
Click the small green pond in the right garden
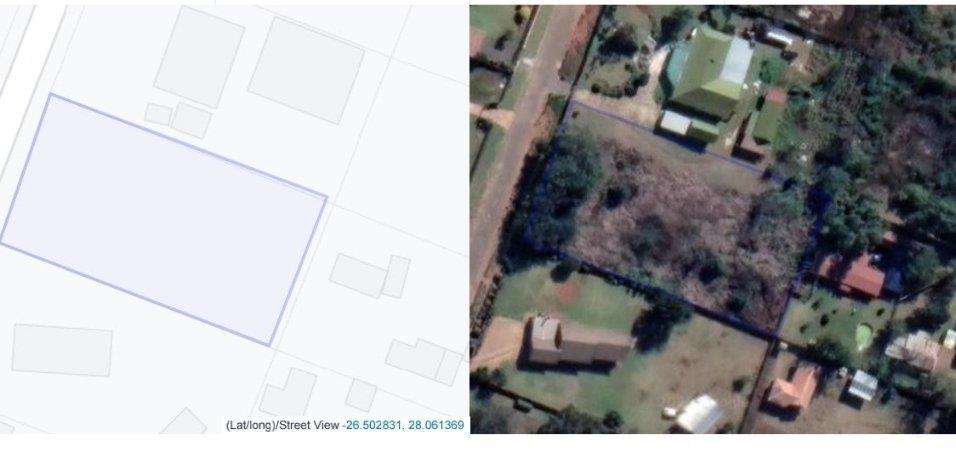tap(863, 336)
